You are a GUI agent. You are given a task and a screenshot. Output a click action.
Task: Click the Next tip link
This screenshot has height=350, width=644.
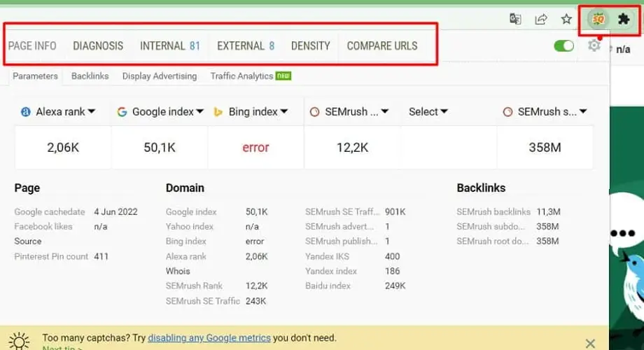[62, 347]
